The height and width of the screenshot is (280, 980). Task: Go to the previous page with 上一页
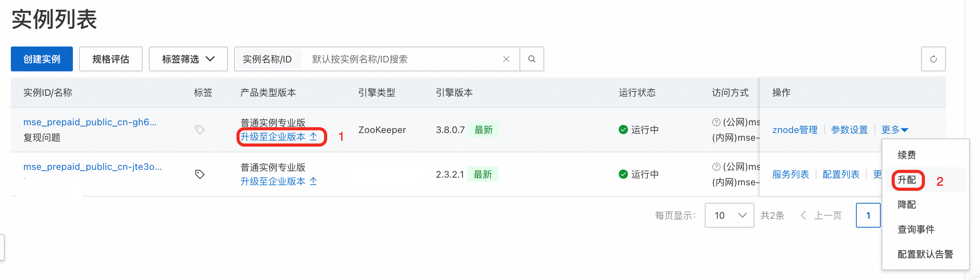point(821,215)
